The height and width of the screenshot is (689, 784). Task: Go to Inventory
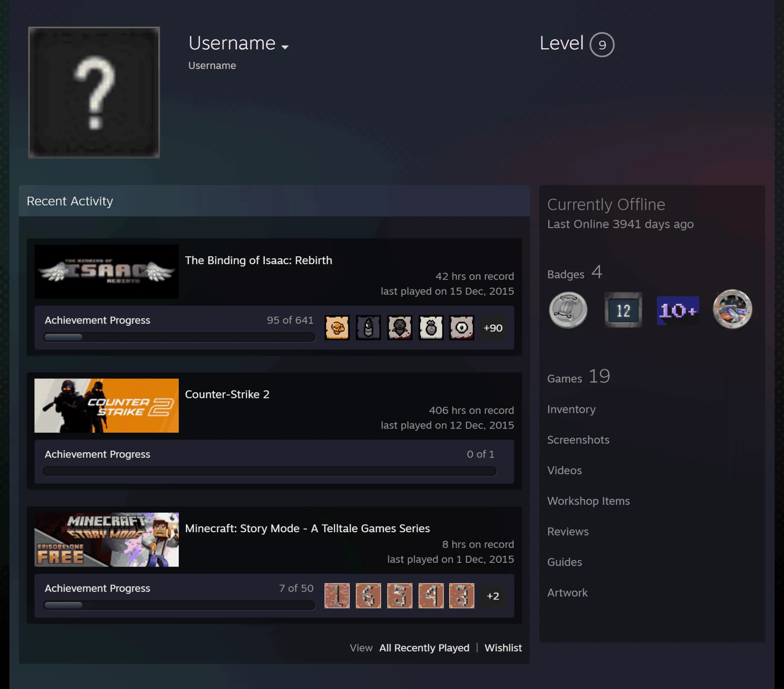(x=571, y=409)
